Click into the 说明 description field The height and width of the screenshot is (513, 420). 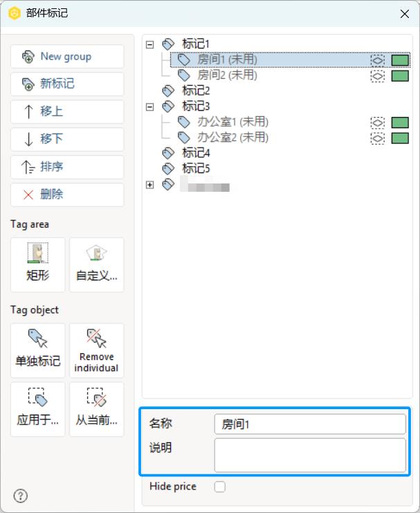click(x=310, y=456)
